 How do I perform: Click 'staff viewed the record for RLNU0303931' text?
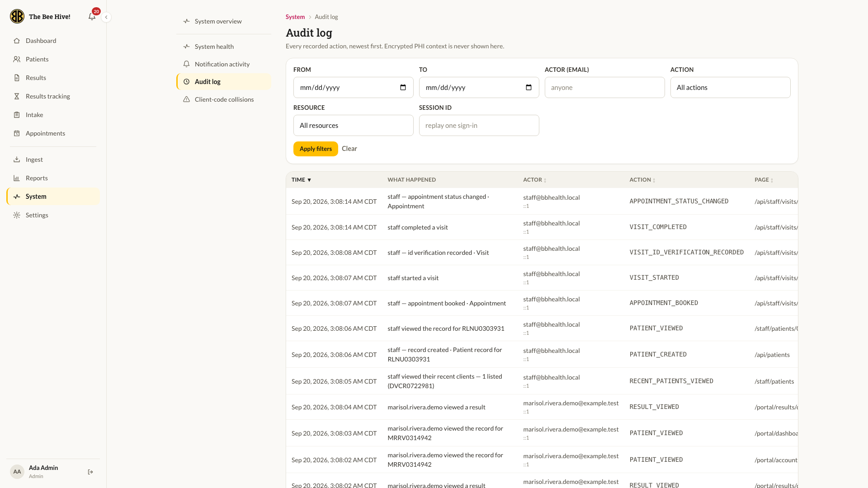[x=446, y=328]
